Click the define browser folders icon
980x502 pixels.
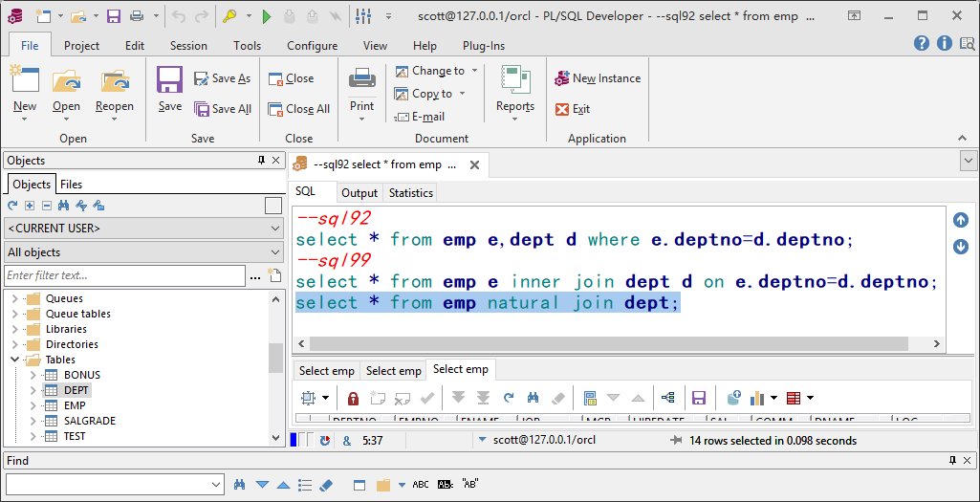pos(98,205)
